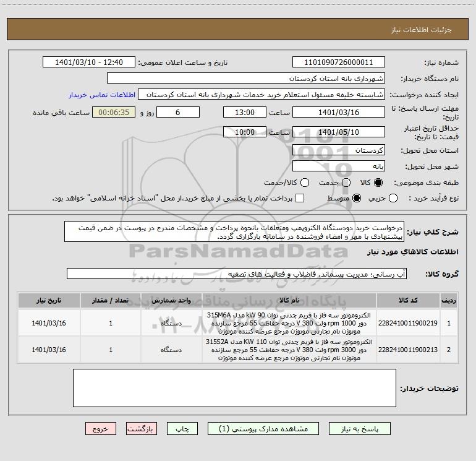Open the اطلاعات تماس خریدار link

pos(102,95)
